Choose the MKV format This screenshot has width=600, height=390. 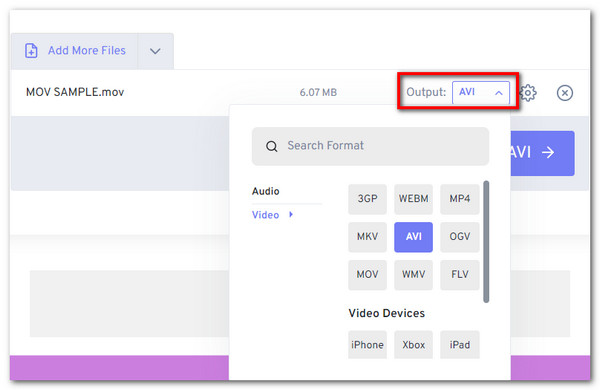pyautogui.click(x=367, y=237)
